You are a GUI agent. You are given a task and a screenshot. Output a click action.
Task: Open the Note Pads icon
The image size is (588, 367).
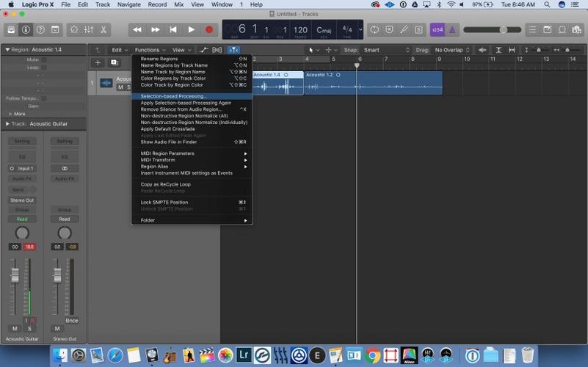coord(547,29)
